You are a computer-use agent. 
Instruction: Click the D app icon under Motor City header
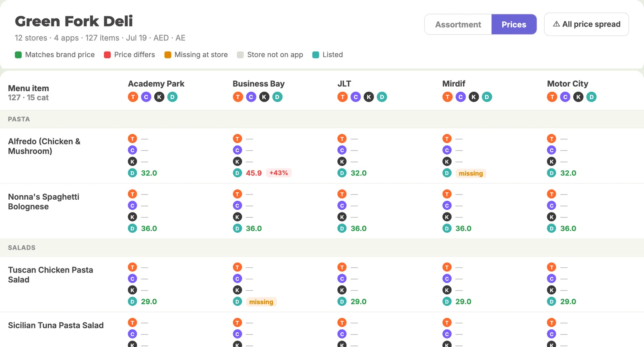click(591, 97)
